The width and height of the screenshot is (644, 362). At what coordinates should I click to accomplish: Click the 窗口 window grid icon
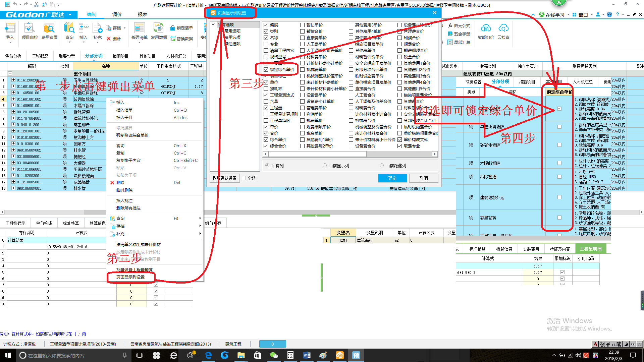[574, 15]
